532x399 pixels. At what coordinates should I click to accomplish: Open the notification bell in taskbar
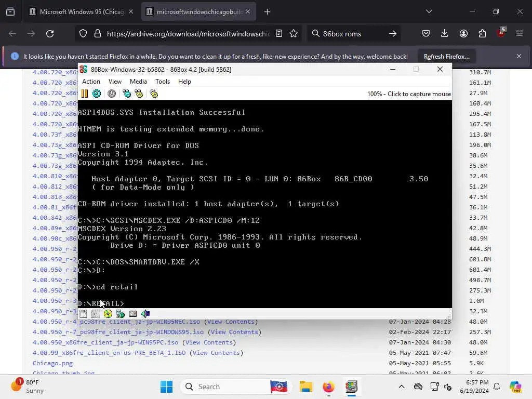click(x=497, y=387)
